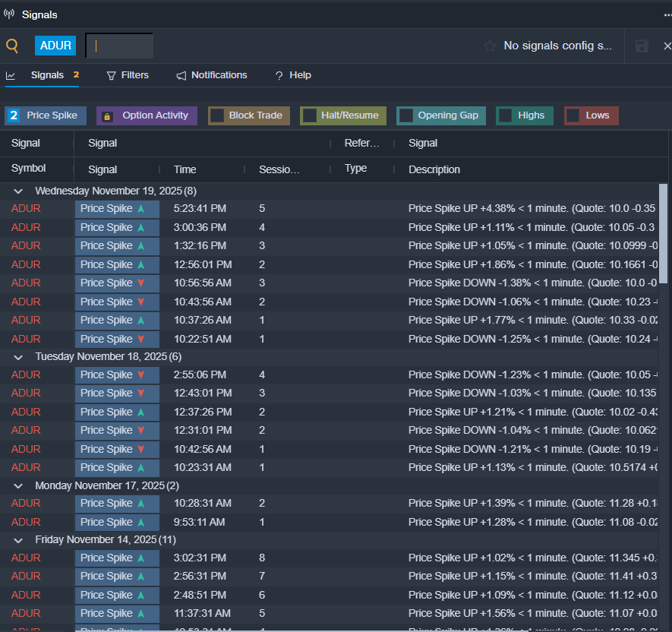Collapse the Wednesday November 19, 2025 group
Viewport: 672px width, 632px height.
point(19,191)
